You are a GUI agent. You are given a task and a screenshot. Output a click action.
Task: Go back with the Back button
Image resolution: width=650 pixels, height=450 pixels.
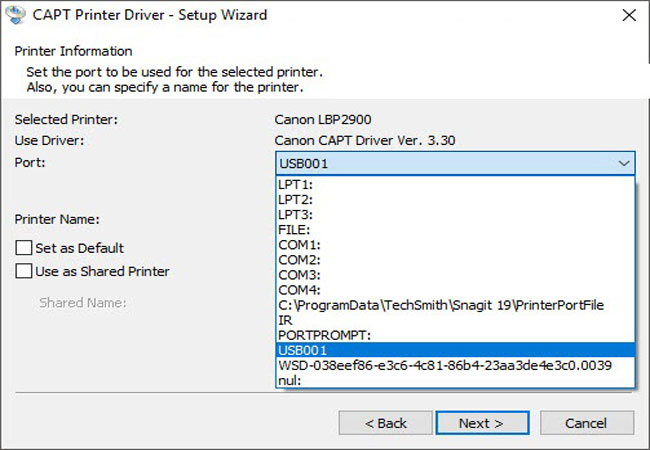point(385,423)
